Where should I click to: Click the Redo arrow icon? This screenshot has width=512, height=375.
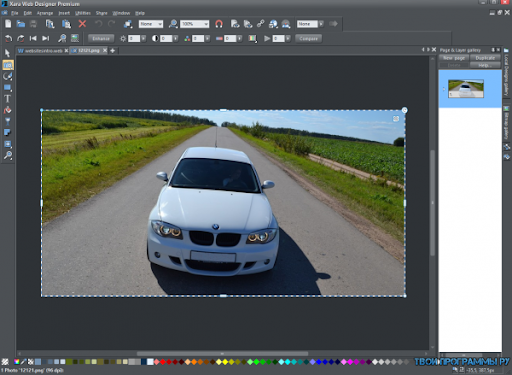pos(111,24)
